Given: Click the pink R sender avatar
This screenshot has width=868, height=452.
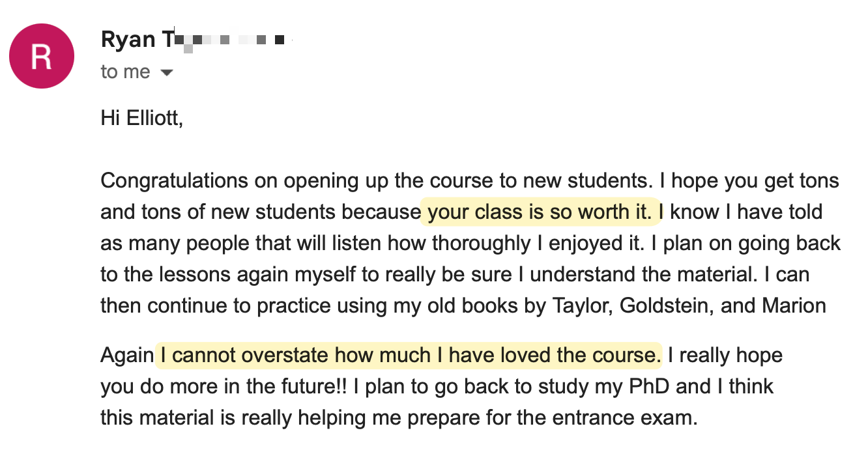Looking at the screenshot, I should click(x=41, y=56).
